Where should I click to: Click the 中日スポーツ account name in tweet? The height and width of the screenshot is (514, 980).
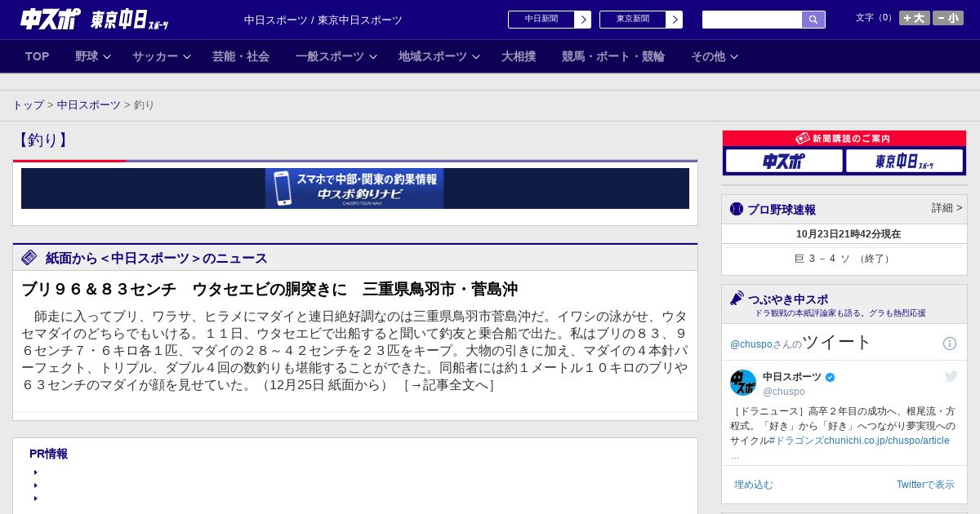pyautogui.click(x=792, y=377)
